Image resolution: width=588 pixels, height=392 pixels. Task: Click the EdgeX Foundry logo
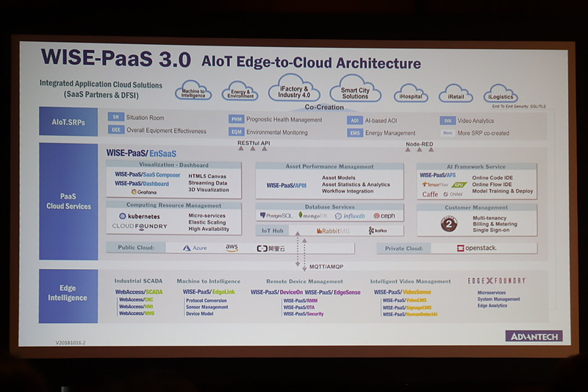tap(497, 281)
